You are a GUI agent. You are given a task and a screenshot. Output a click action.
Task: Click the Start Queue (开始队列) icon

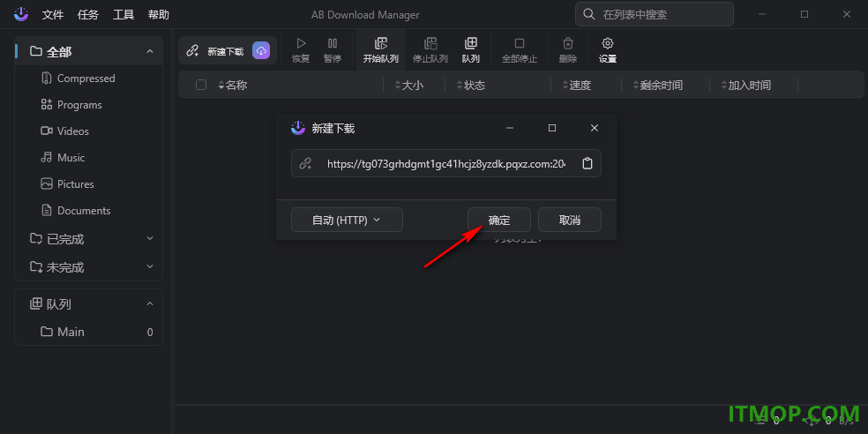(381, 43)
